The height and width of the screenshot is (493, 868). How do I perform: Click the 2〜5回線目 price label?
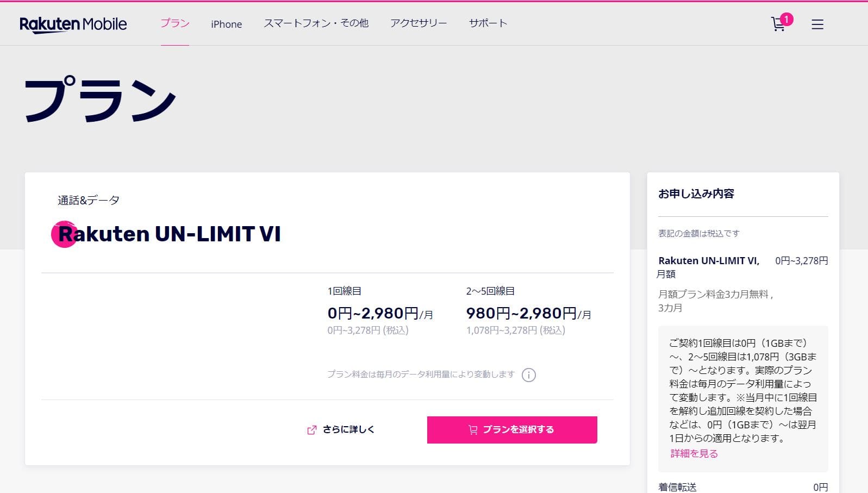pos(490,291)
